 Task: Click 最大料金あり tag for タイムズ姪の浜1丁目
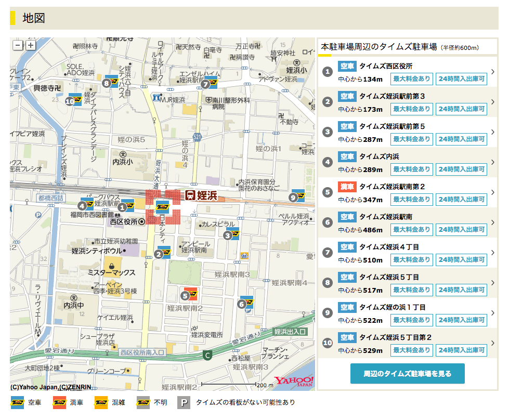(x=412, y=320)
